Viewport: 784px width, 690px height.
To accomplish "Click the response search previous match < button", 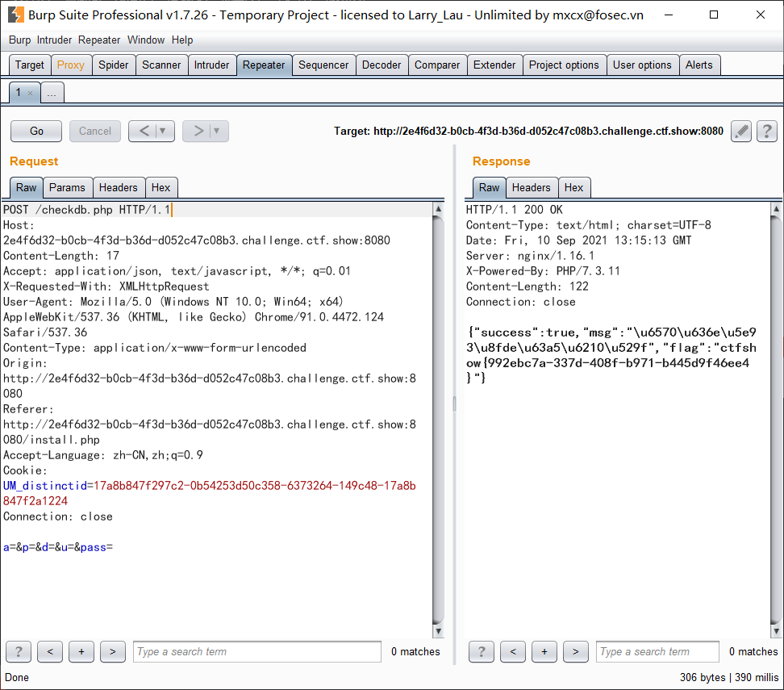I will [x=513, y=651].
